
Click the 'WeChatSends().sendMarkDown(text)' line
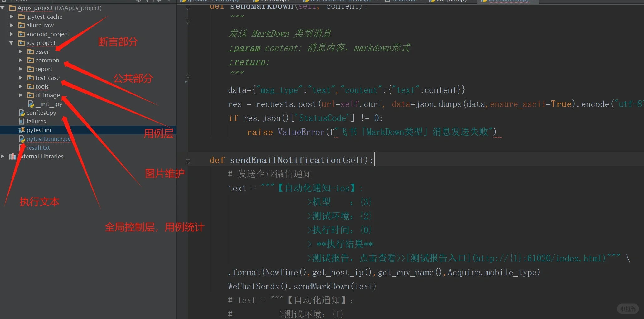point(302,287)
